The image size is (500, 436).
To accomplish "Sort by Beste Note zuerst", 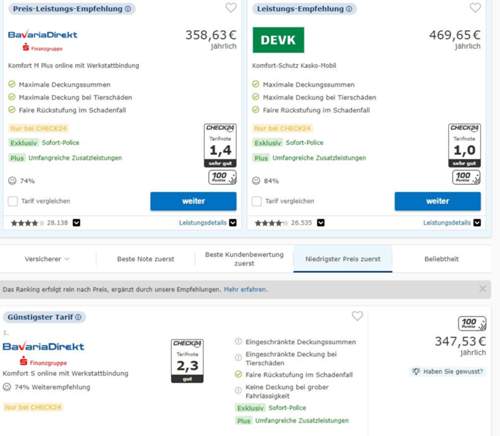I will 146,259.
